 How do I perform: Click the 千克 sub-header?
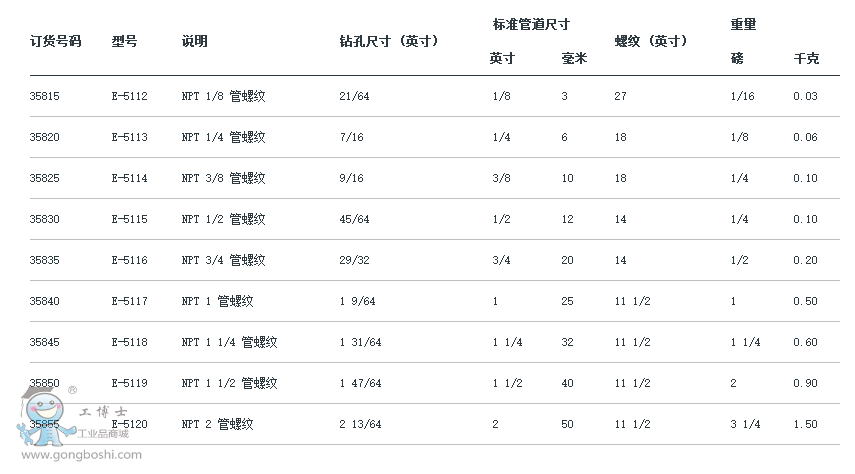pos(805,59)
